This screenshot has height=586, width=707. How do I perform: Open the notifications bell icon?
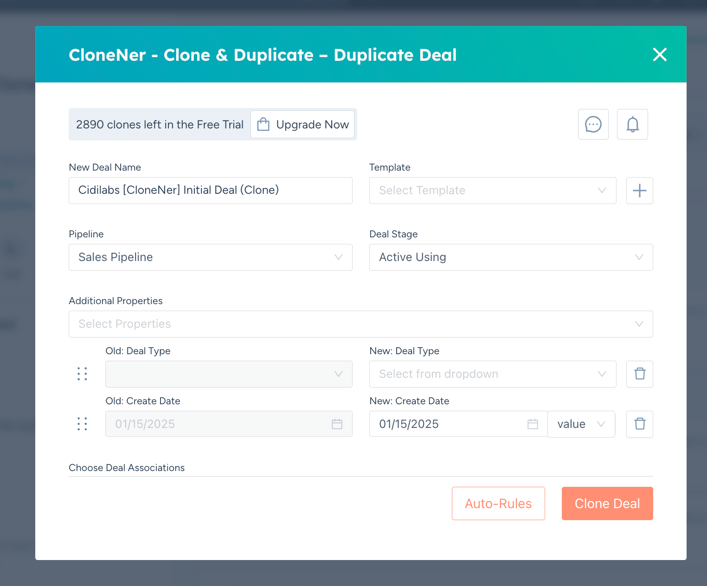coord(632,125)
